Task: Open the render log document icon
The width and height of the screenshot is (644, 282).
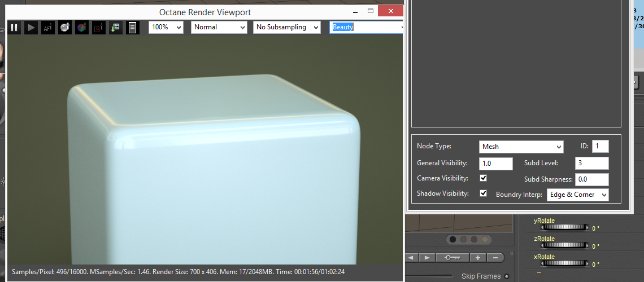Action: click(132, 28)
